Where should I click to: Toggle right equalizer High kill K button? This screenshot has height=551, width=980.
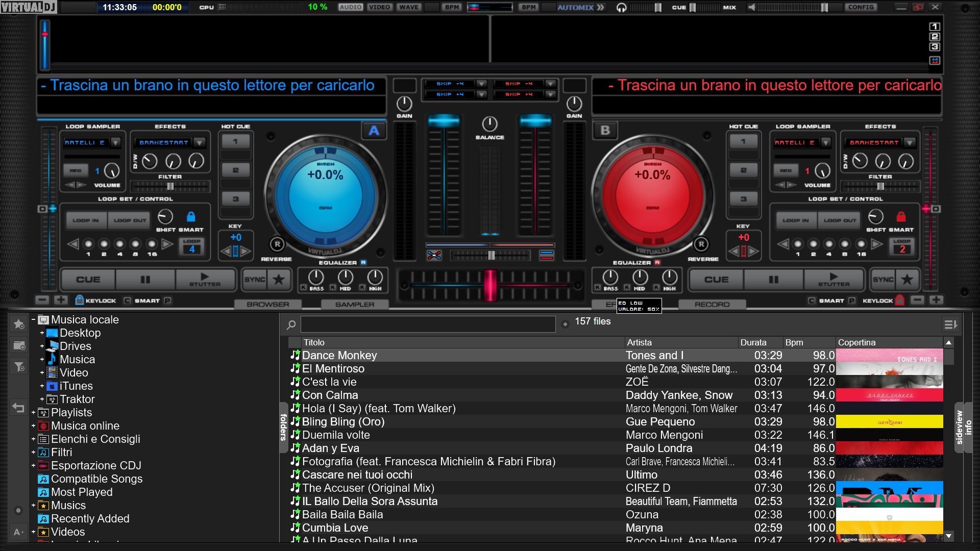coord(656,288)
